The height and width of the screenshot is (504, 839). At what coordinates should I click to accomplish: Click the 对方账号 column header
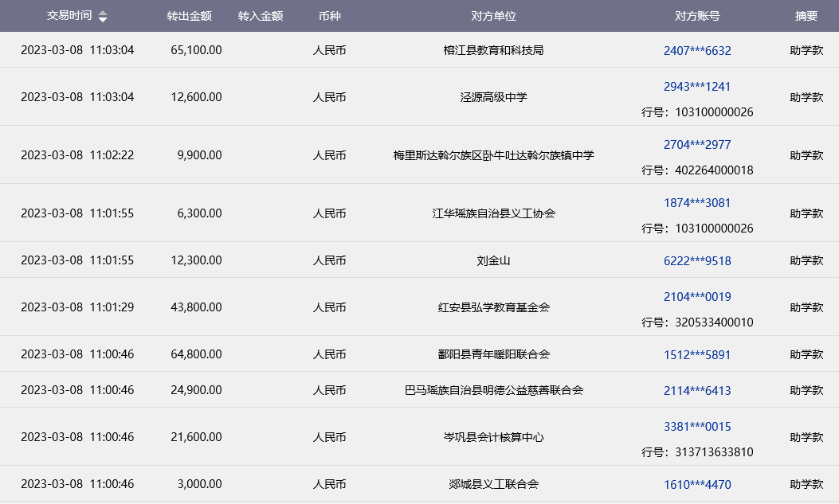697,16
